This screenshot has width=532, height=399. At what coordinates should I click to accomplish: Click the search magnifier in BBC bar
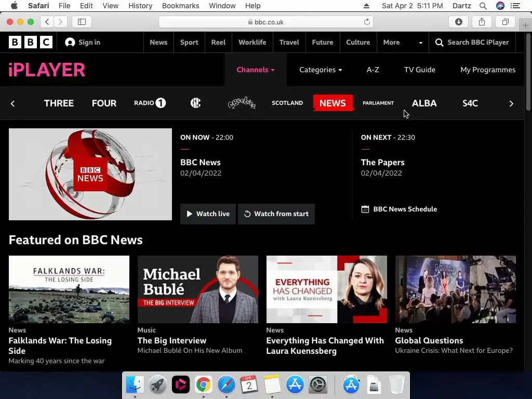tap(439, 43)
